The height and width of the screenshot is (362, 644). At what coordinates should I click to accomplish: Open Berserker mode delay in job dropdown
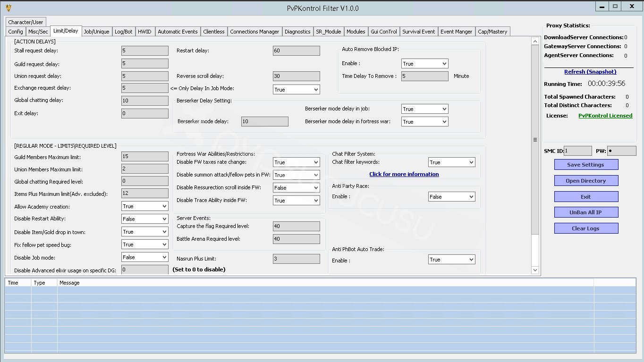point(425,109)
